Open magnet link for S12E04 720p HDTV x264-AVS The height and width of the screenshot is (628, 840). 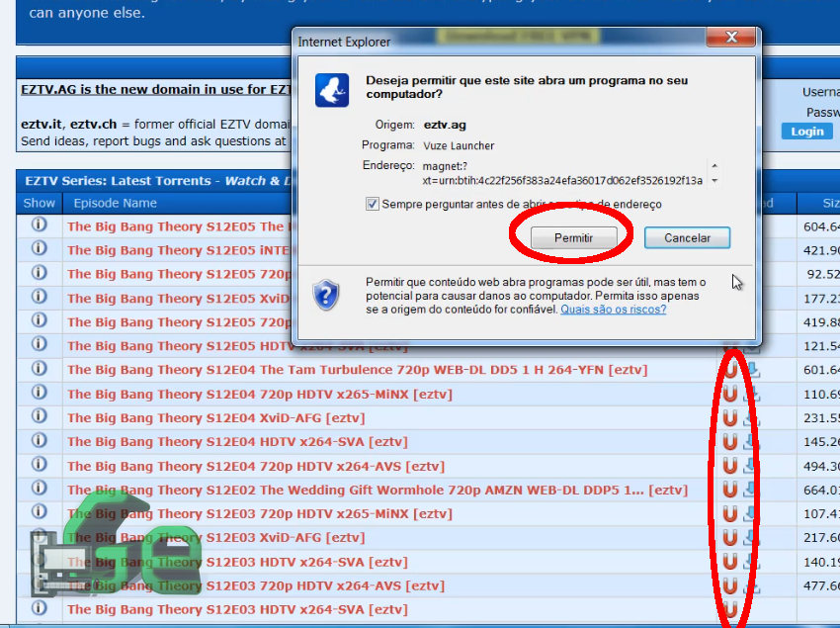[730, 466]
